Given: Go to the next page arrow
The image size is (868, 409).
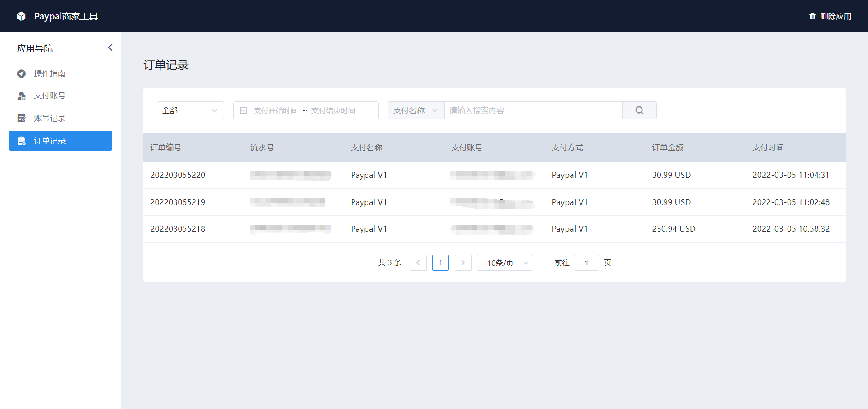Looking at the screenshot, I should click(463, 262).
